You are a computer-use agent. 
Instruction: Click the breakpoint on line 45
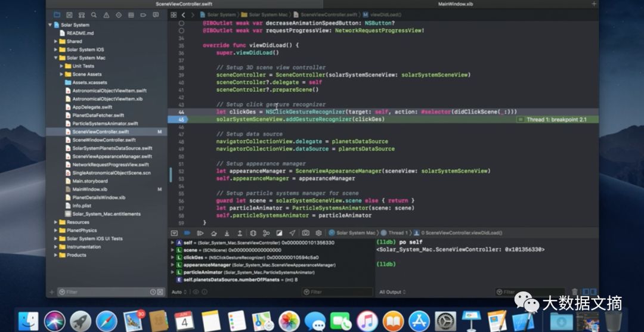178,119
